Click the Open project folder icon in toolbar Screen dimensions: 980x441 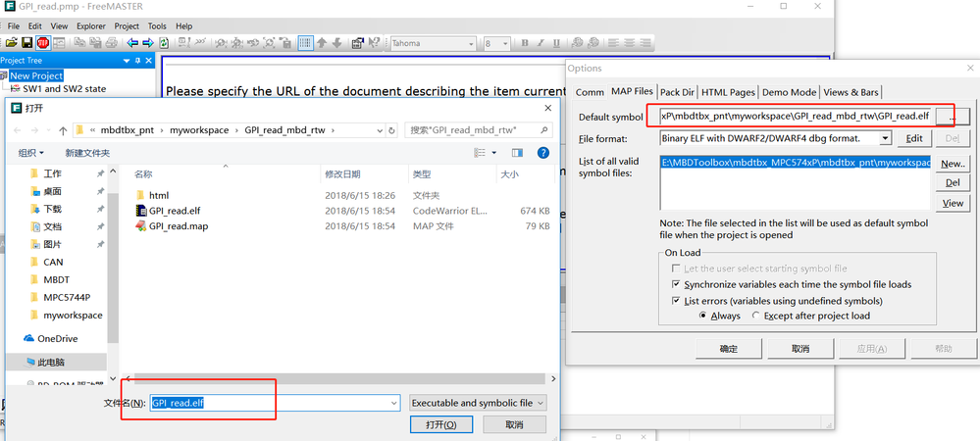[11, 43]
